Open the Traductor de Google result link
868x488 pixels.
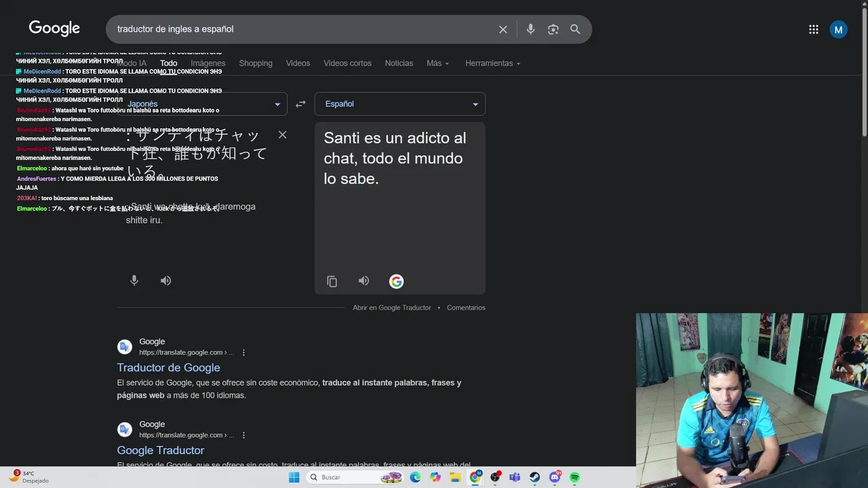pyautogui.click(x=168, y=367)
